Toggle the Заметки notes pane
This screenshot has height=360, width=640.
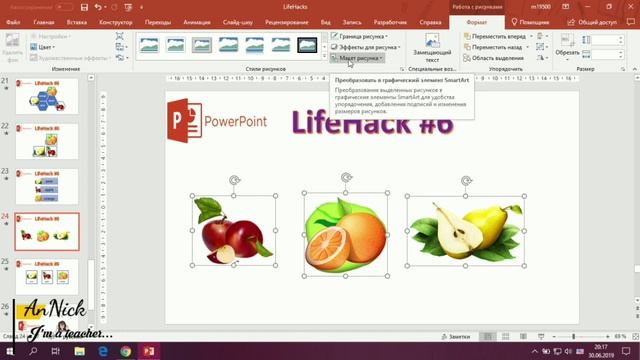point(456,337)
